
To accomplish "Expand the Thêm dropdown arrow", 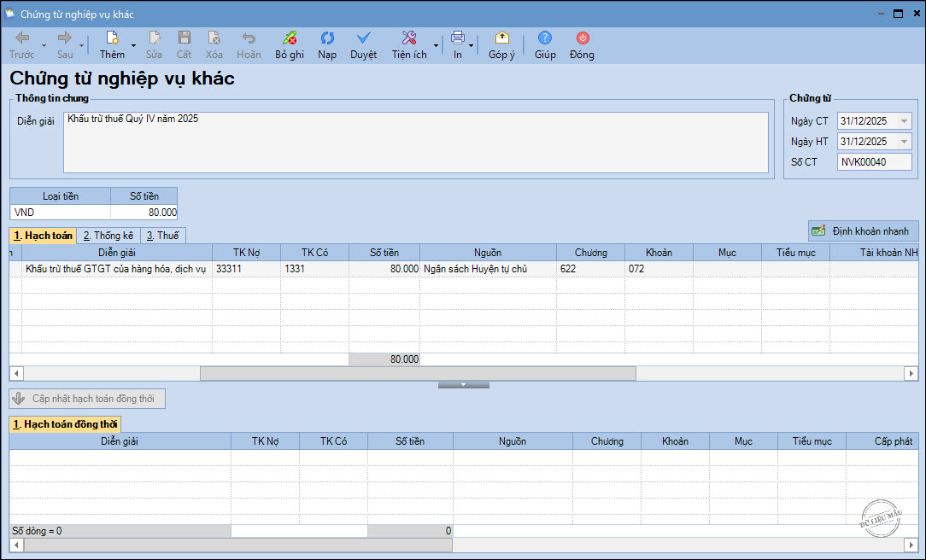I will [x=133, y=45].
